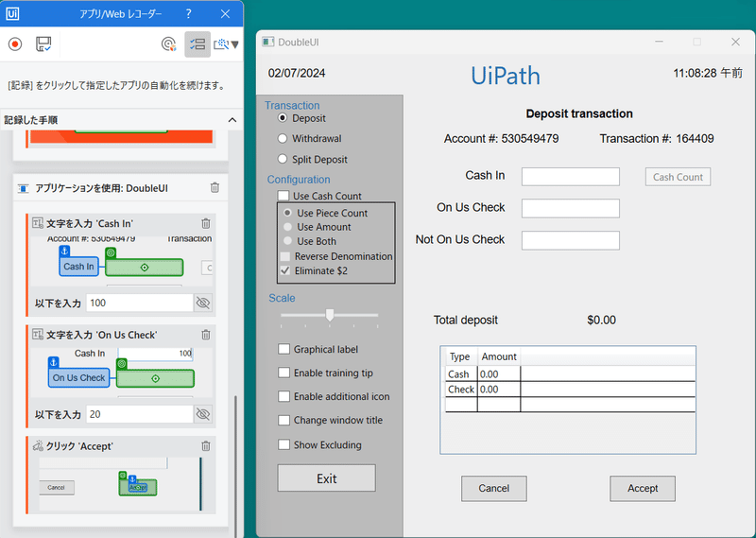756x538 pixels.
Task: Check the Show Excluding option
Action: [284, 444]
